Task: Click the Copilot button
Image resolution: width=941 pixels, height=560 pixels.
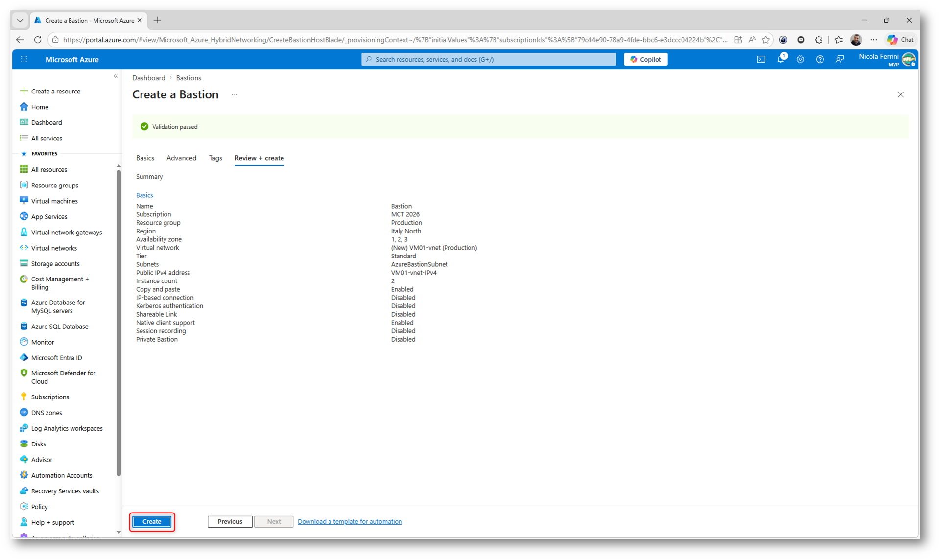Action: point(645,59)
